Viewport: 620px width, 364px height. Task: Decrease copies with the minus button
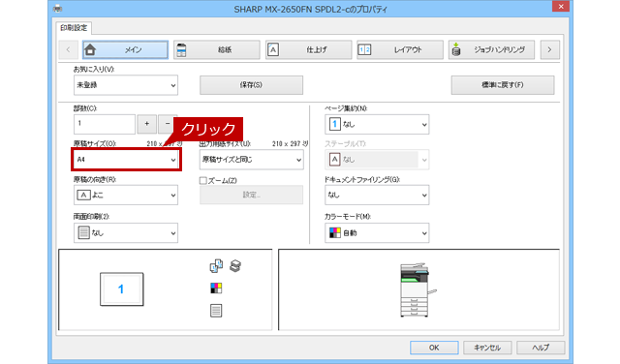[x=168, y=124]
